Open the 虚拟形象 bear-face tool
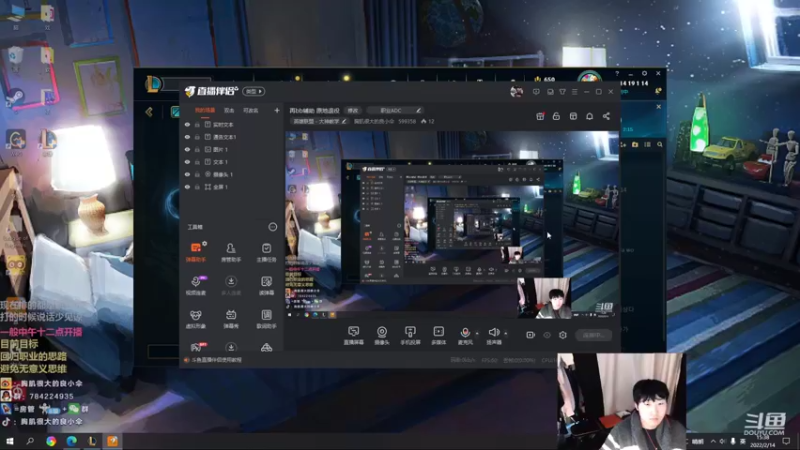This screenshot has height=450, width=800. [x=195, y=318]
